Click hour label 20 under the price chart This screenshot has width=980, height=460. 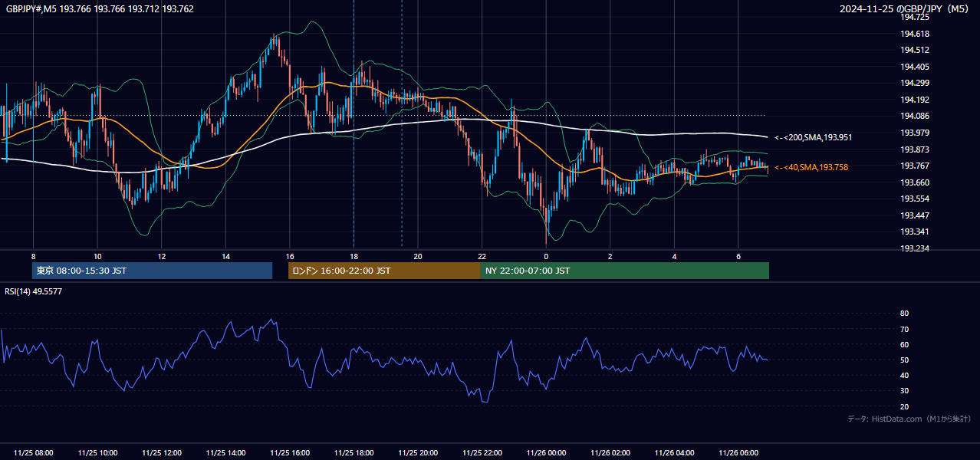point(418,256)
